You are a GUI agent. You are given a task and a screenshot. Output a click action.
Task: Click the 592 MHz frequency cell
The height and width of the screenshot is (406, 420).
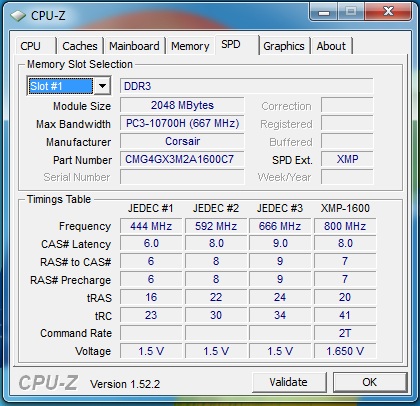(x=216, y=226)
